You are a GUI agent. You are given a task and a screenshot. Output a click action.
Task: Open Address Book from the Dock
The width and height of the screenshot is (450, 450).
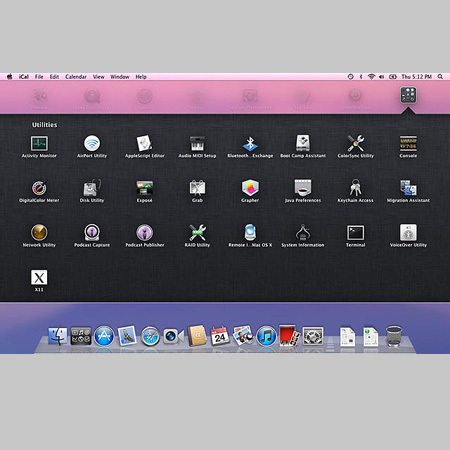197,336
